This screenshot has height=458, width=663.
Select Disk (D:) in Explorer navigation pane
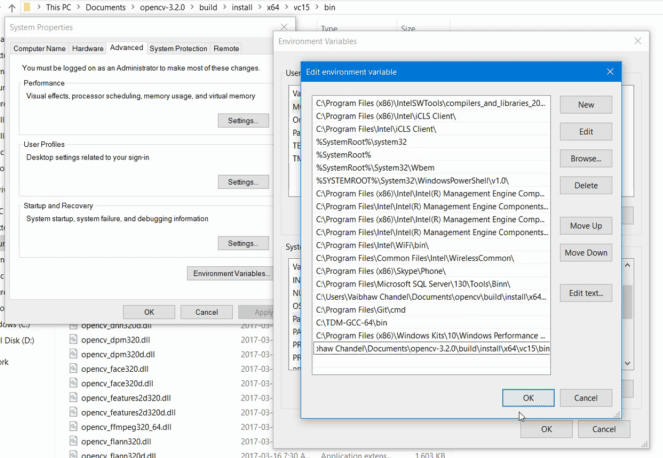(18, 340)
